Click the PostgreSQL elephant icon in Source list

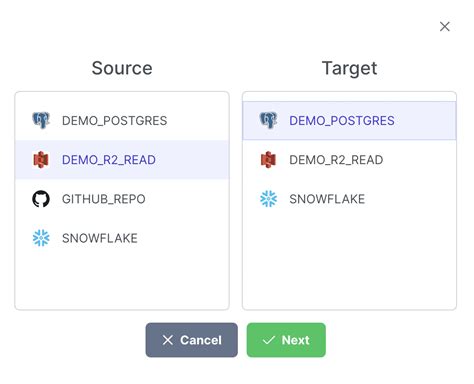tap(41, 120)
